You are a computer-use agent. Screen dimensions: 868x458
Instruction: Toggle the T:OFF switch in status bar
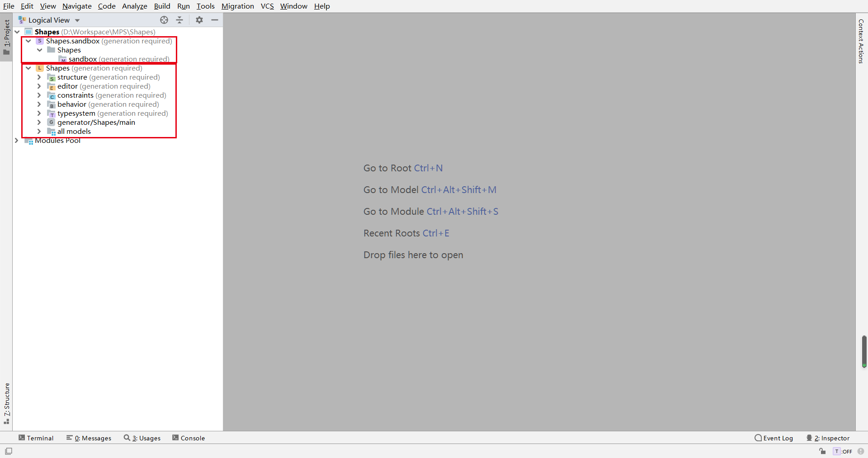[844, 451]
